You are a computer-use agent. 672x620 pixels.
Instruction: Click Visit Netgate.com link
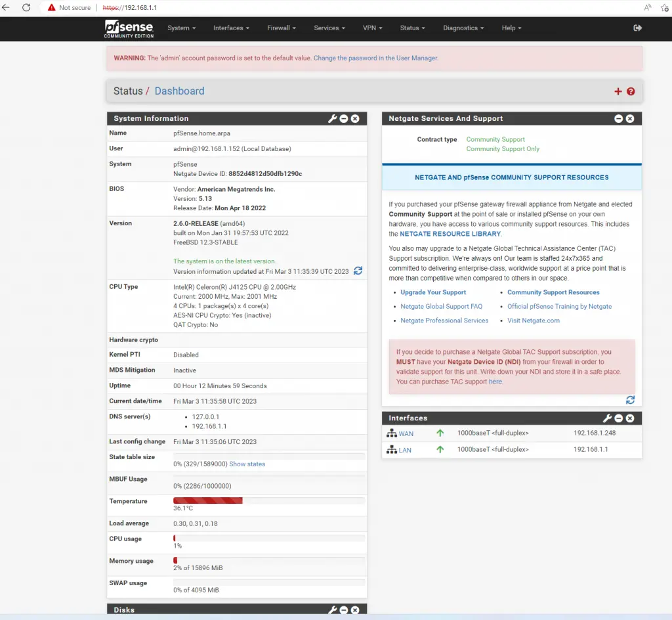pos(534,321)
